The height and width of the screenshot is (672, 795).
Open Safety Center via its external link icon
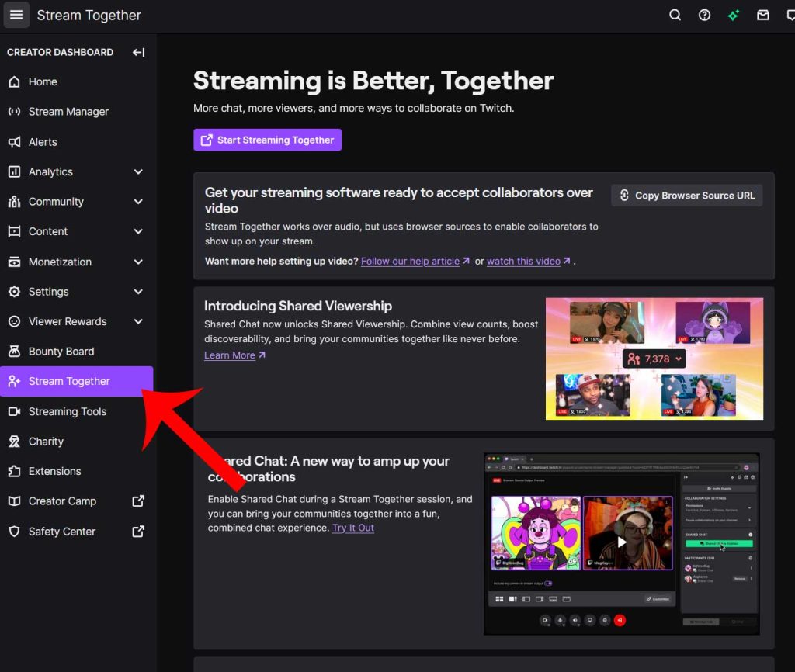pyautogui.click(x=137, y=532)
